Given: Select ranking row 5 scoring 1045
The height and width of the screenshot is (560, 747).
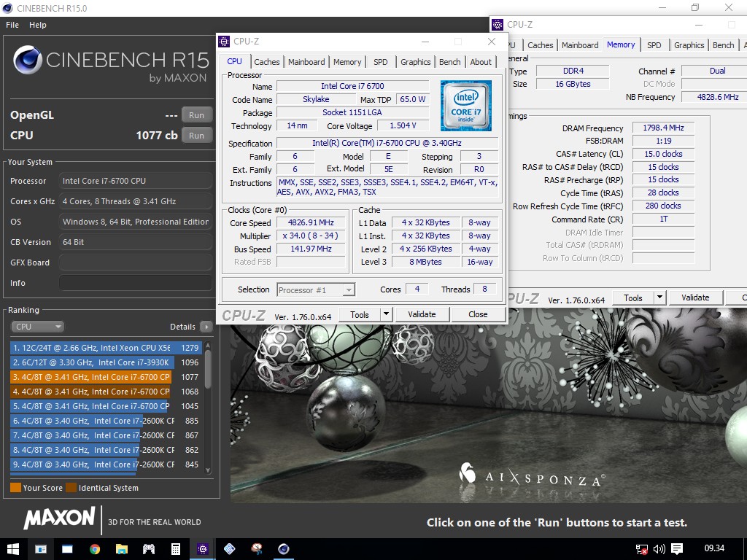Looking at the screenshot, I should pyautogui.click(x=106, y=407).
